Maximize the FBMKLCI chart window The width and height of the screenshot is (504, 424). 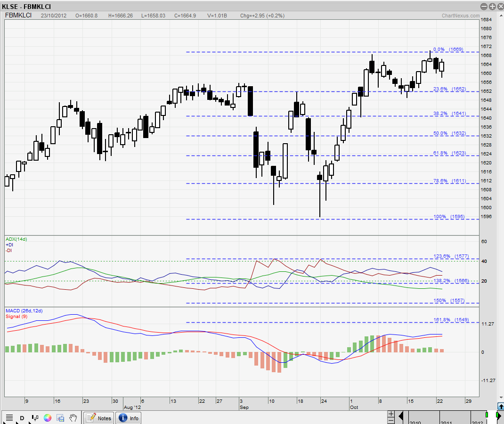(x=491, y=7)
